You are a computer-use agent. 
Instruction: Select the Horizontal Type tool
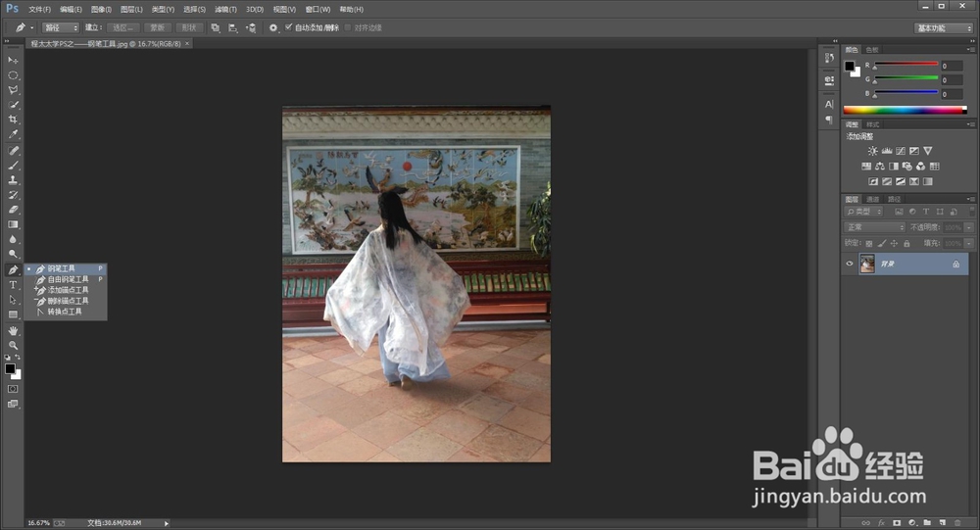tap(13, 285)
